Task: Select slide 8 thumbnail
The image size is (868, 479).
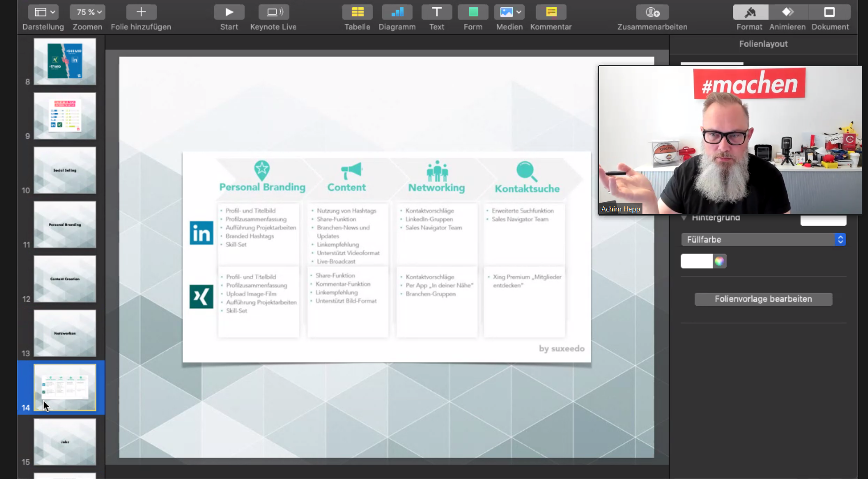Action: tap(65, 61)
